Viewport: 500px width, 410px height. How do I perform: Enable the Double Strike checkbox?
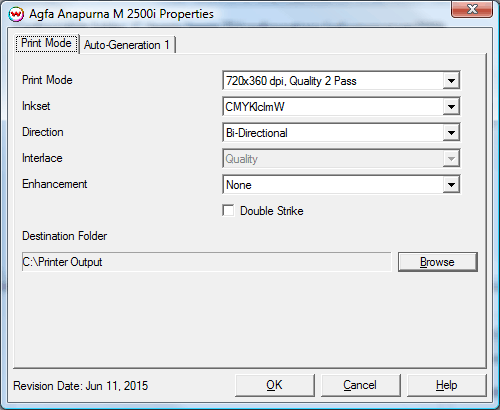coord(228,211)
